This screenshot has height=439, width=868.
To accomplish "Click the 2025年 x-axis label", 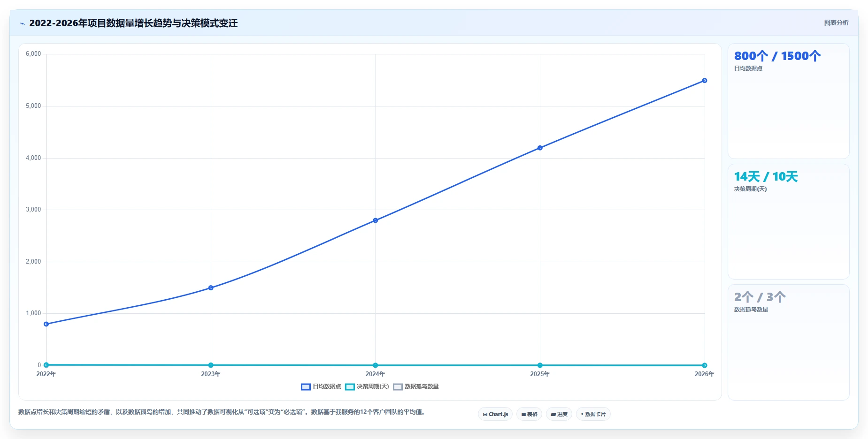I will (x=540, y=374).
